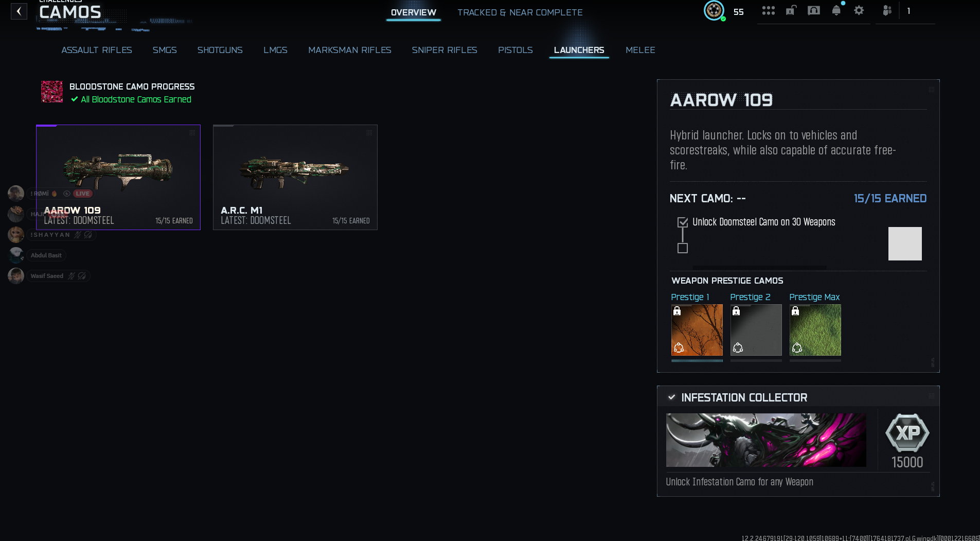
Task: Click the checked Unlock Doomsteel Camo checkbox
Action: coord(683,222)
